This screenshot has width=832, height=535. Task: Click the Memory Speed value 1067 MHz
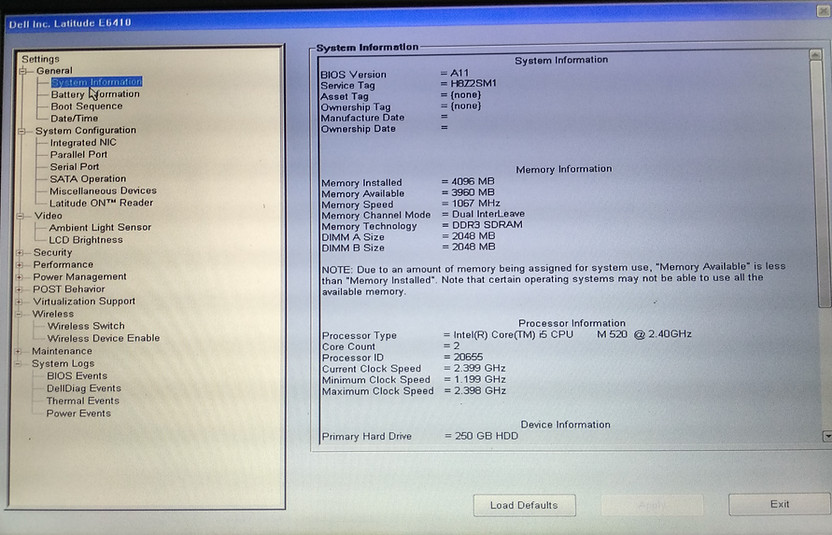coord(476,203)
